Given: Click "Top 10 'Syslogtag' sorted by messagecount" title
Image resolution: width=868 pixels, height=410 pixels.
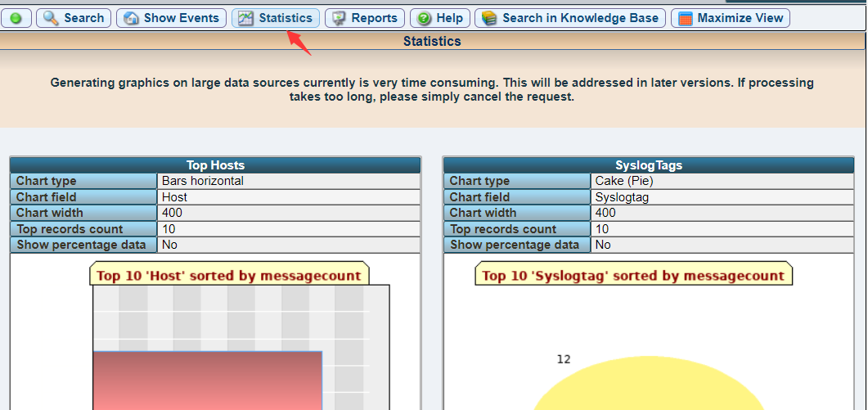Looking at the screenshot, I should coord(633,275).
